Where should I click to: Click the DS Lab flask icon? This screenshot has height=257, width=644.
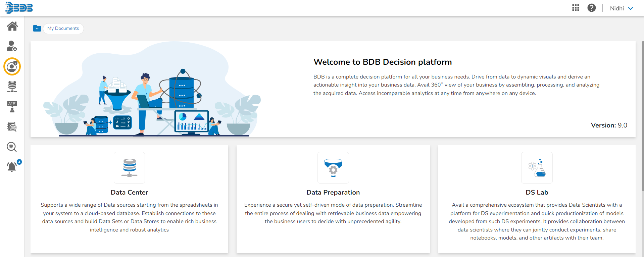point(537,168)
